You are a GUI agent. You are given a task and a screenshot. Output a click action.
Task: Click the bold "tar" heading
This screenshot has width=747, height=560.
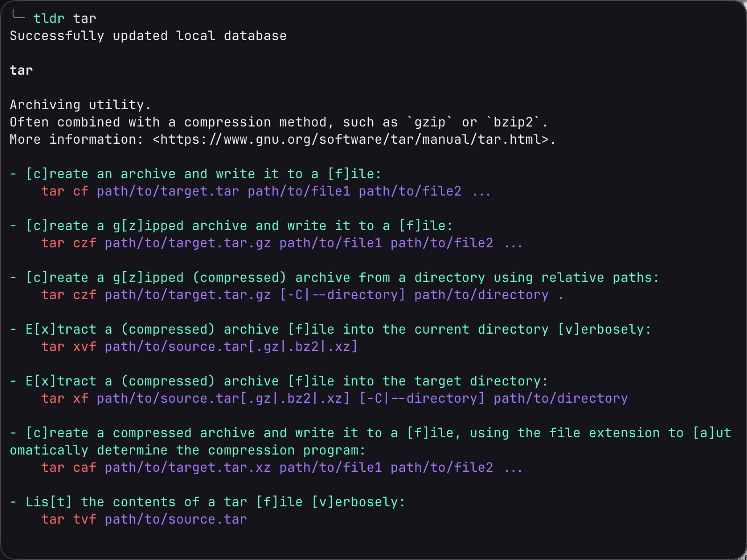[21, 70]
